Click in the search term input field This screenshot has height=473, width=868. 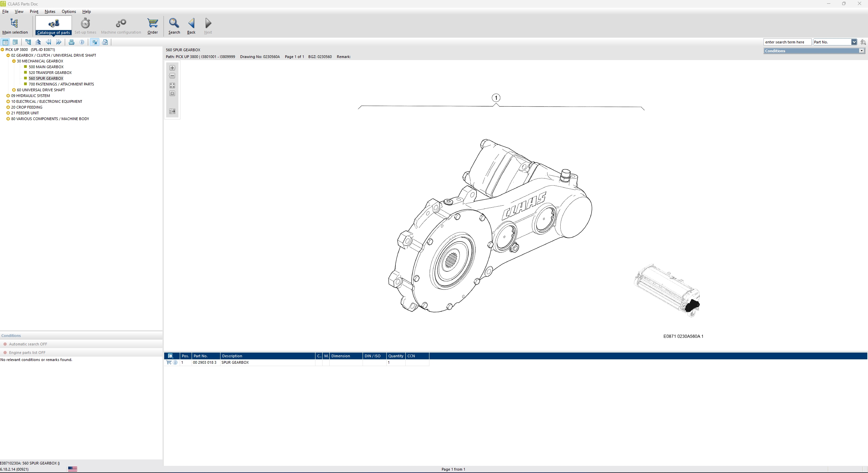point(787,42)
